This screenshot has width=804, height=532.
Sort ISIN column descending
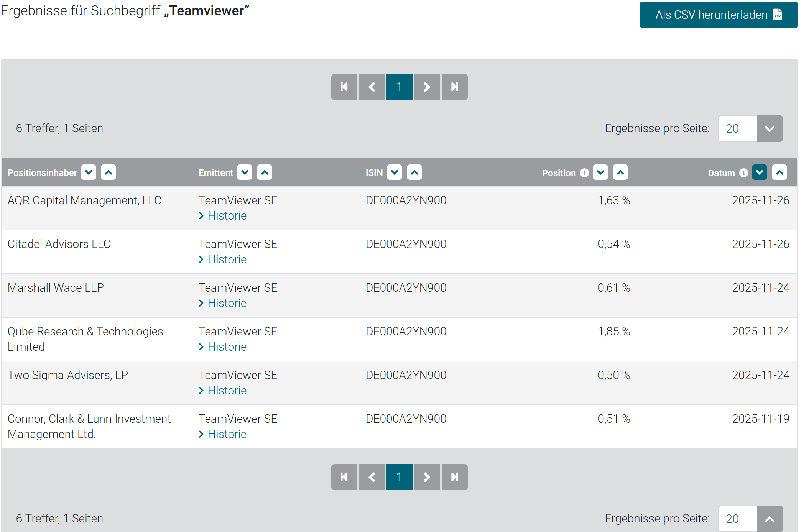(395, 172)
